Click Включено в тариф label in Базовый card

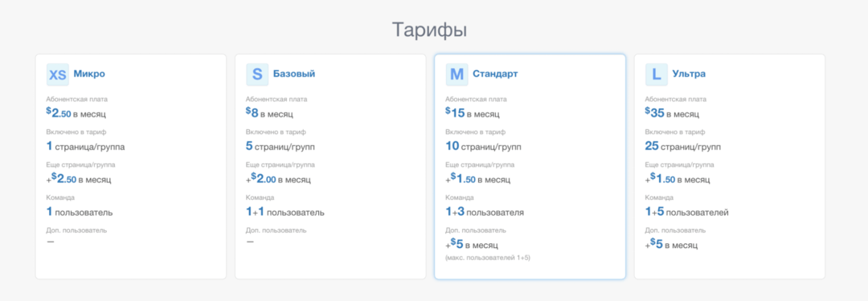[276, 132]
